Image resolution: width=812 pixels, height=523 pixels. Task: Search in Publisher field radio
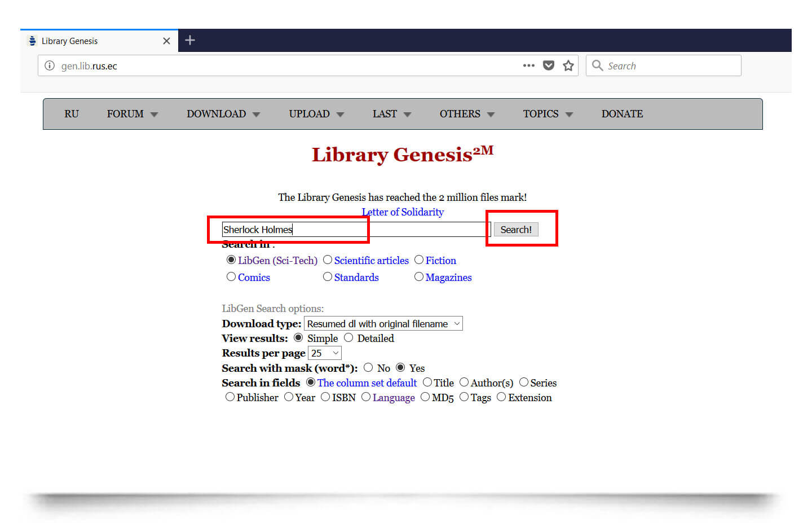tap(230, 397)
